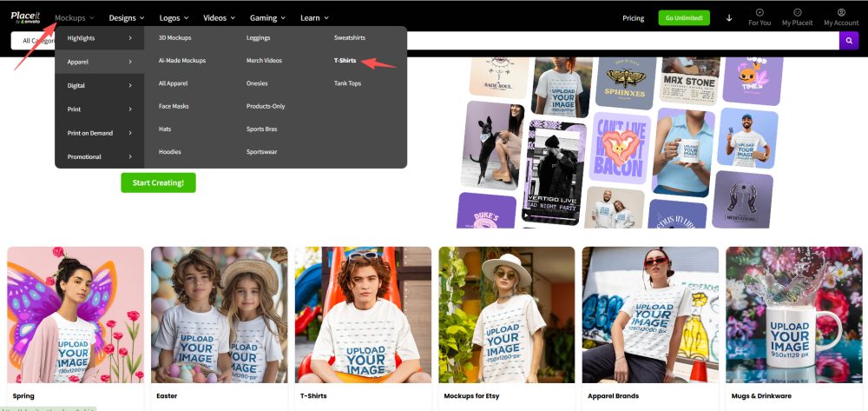This screenshot has width=868, height=411.
Task: Select Products-Only menu item
Action: pyautogui.click(x=266, y=106)
